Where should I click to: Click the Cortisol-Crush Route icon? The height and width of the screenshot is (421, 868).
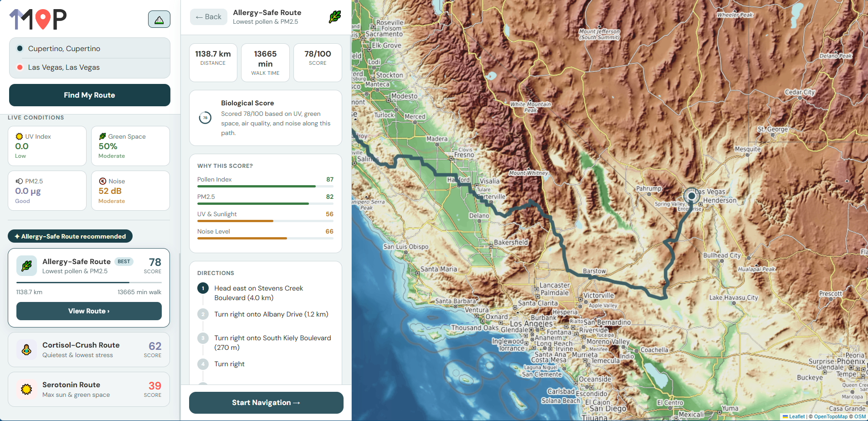click(26, 350)
